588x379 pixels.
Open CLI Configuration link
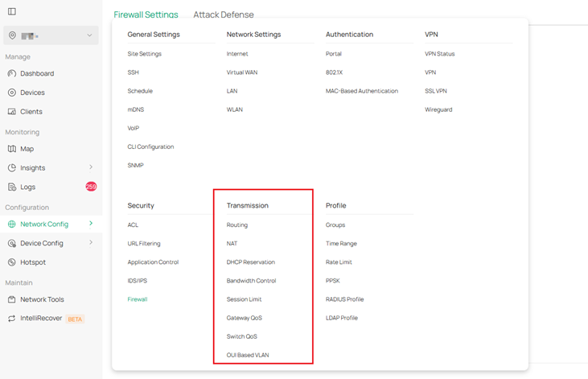[x=150, y=146]
